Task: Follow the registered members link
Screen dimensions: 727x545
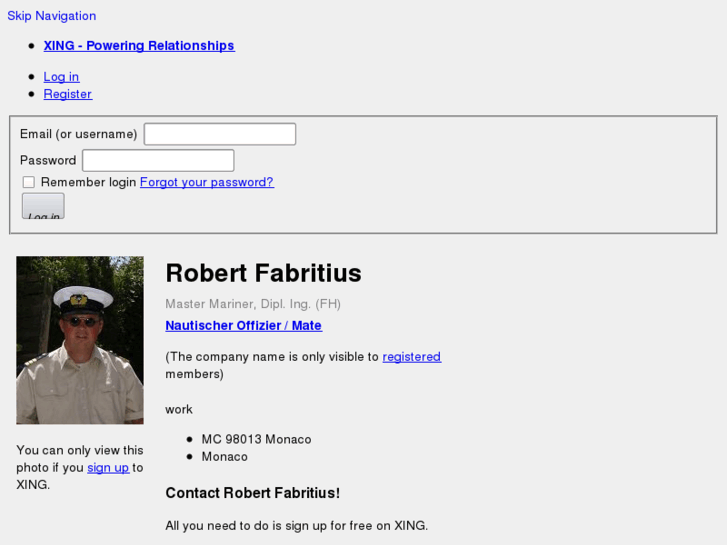Action: pos(411,357)
